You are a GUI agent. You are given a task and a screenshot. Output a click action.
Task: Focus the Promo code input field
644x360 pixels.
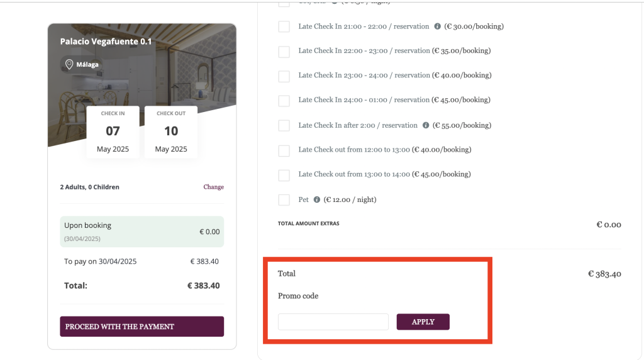coord(333,322)
